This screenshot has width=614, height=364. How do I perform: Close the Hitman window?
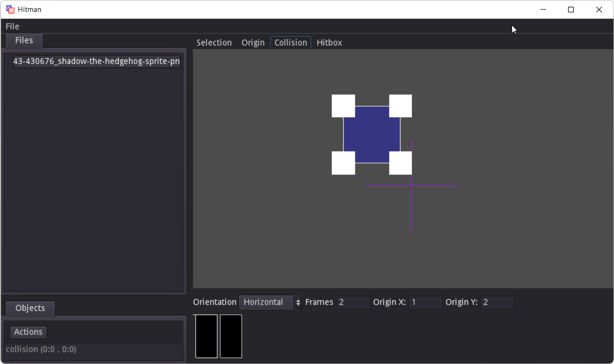tap(599, 10)
